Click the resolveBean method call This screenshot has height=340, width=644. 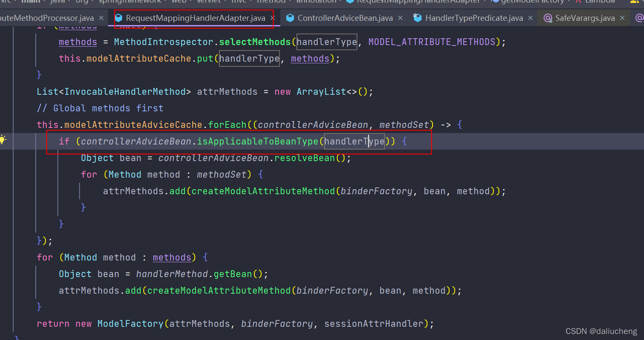(305, 158)
